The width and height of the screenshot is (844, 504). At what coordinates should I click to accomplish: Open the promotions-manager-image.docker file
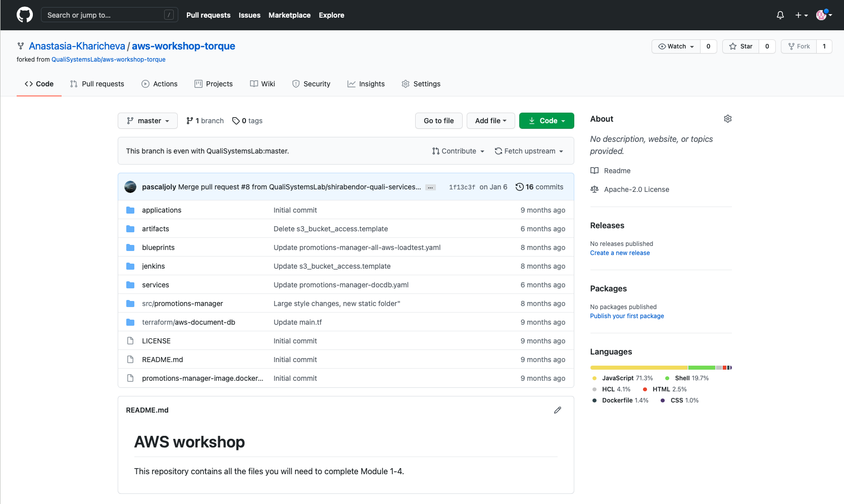pyautogui.click(x=203, y=378)
